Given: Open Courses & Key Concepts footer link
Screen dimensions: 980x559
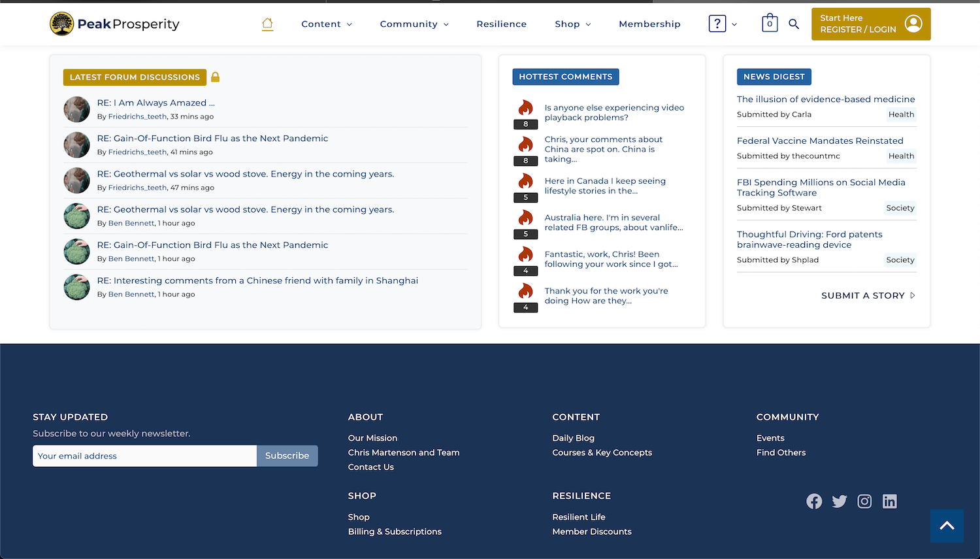Looking at the screenshot, I should [x=602, y=452].
